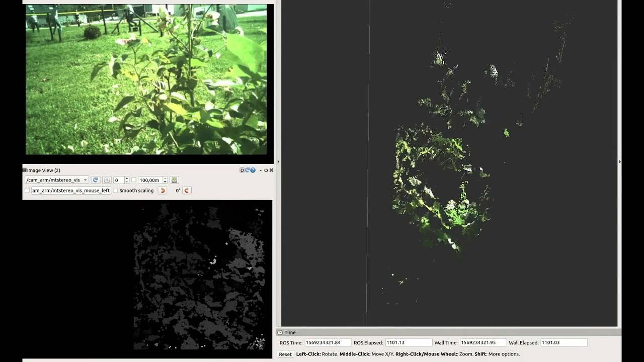Rotate image left with the counter-clockwise icon

point(163,191)
